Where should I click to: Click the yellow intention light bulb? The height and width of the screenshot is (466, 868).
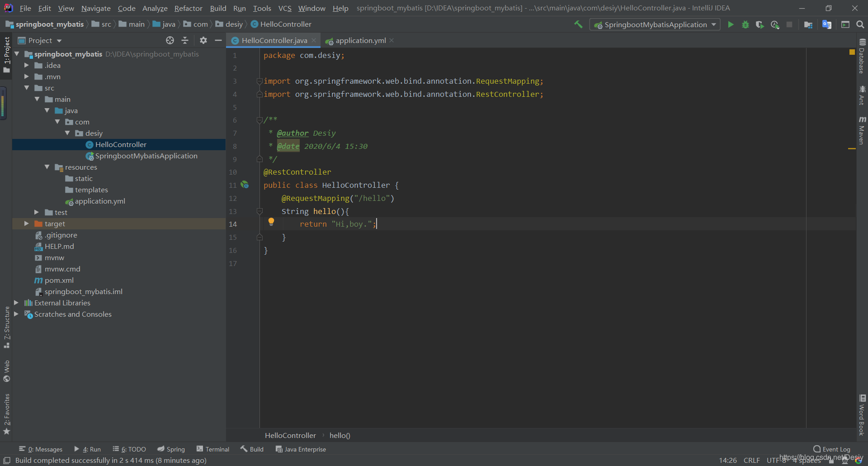(271, 222)
